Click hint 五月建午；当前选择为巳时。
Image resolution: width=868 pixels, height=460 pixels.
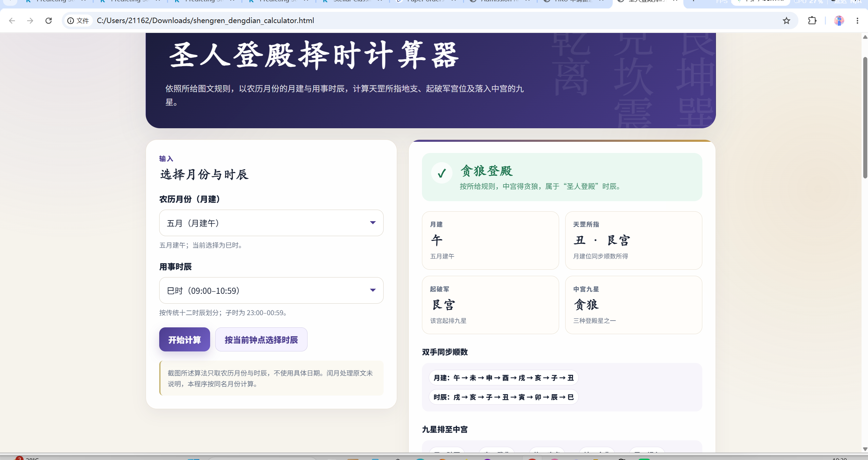coord(202,245)
